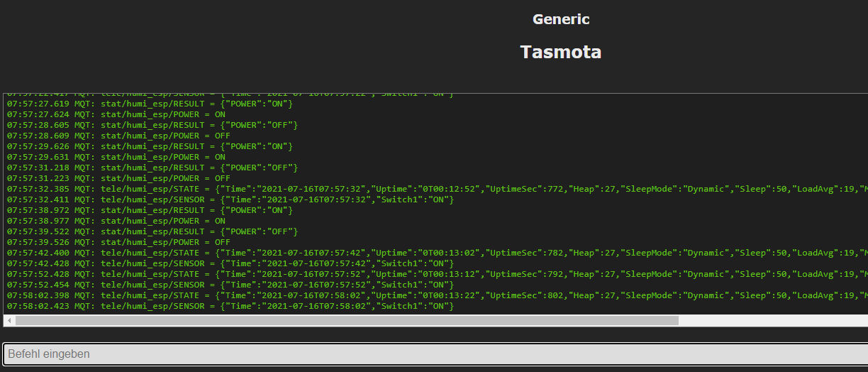The image size is (868, 372).
Task: Click log line timestamped 07:57:39.526
Action: click(119, 242)
